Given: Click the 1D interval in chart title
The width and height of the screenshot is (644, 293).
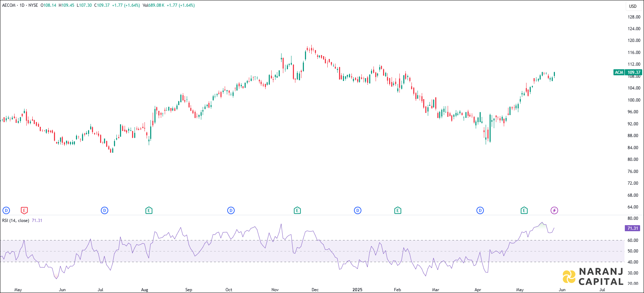Looking at the screenshot, I should 22,5.
